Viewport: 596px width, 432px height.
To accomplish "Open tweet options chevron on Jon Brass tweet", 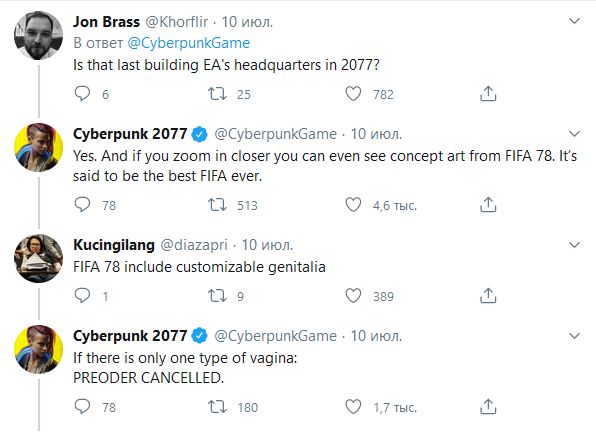I will coord(574,21).
